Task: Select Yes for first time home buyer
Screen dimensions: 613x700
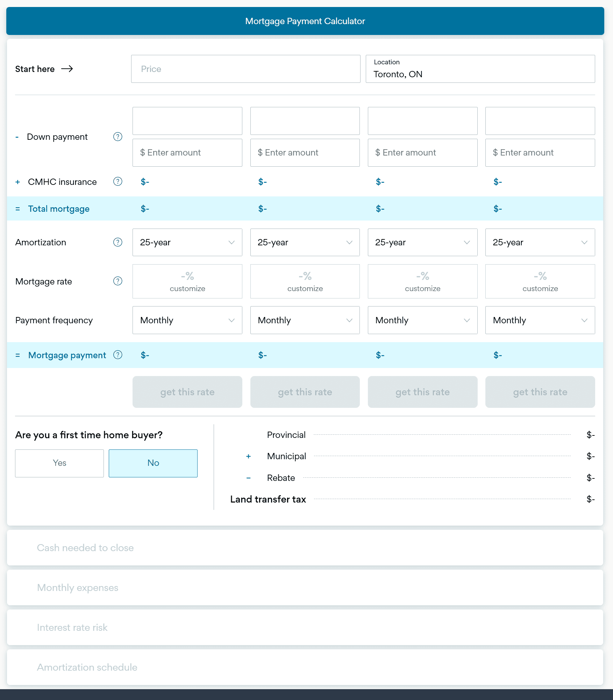Action: coord(59,463)
